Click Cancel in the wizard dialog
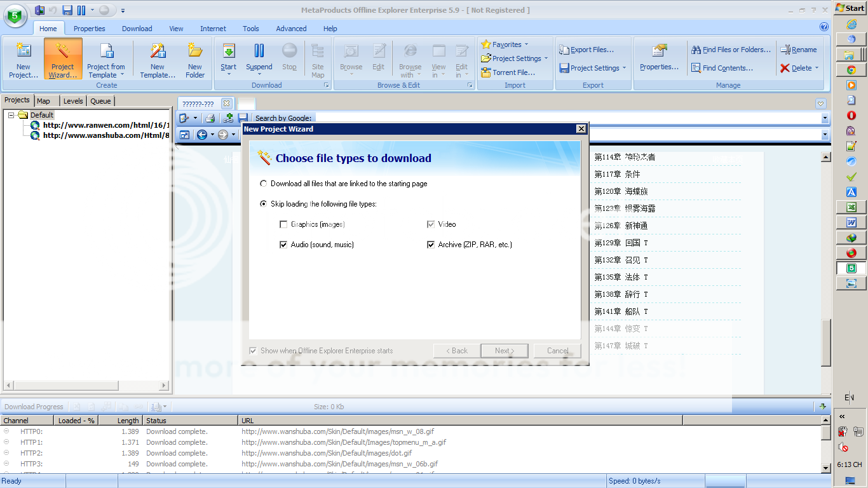Screen dimensions: 868x488 click(x=557, y=351)
